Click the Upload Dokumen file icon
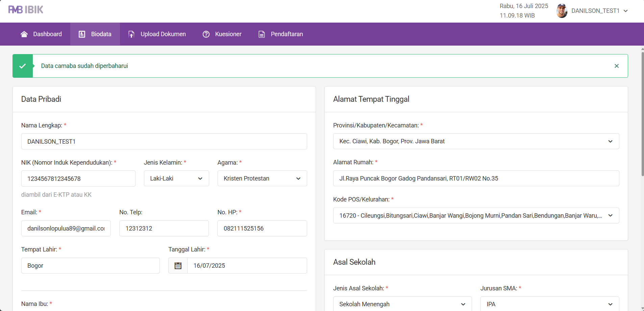The height and width of the screenshot is (311, 644). coord(131,34)
